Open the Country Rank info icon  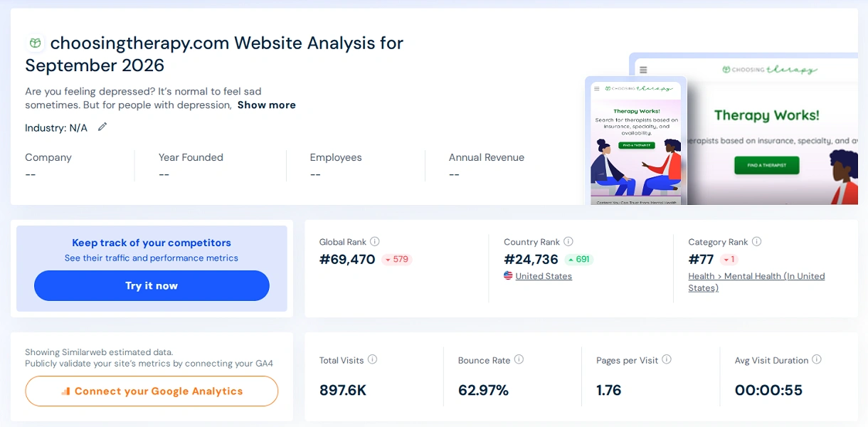568,241
